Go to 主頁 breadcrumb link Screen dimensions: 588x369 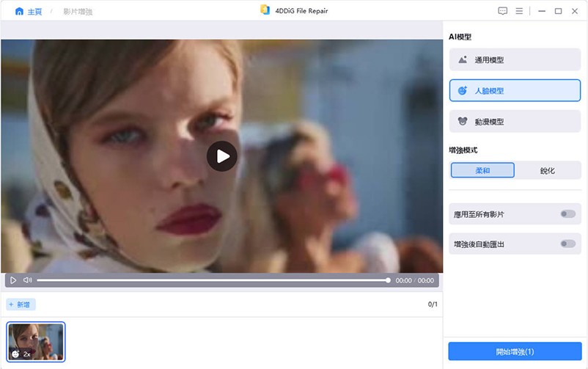tap(34, 12)
